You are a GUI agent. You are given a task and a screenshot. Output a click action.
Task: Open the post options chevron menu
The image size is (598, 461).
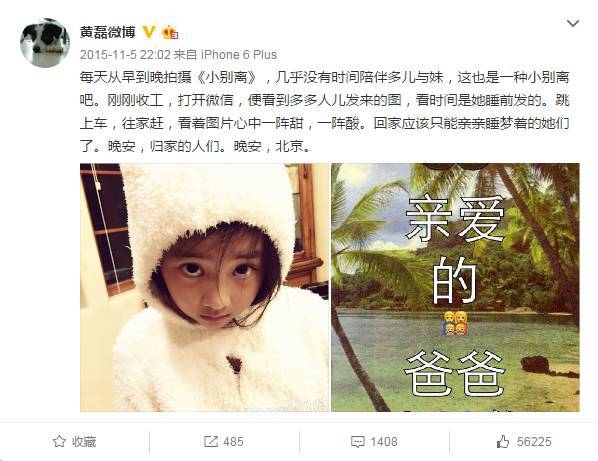573,24
